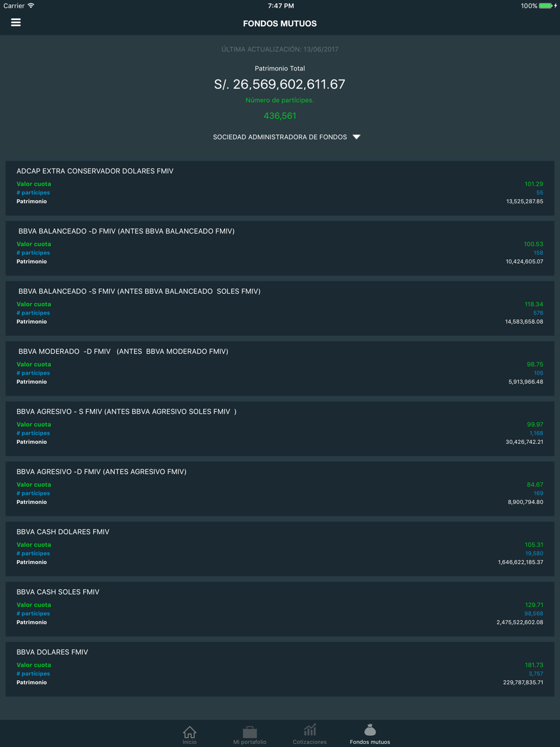Open BBVA Agresivo -D FMIV fund
Image resolution: width=560 pixels, height=747 pixels.
[280, 489]
